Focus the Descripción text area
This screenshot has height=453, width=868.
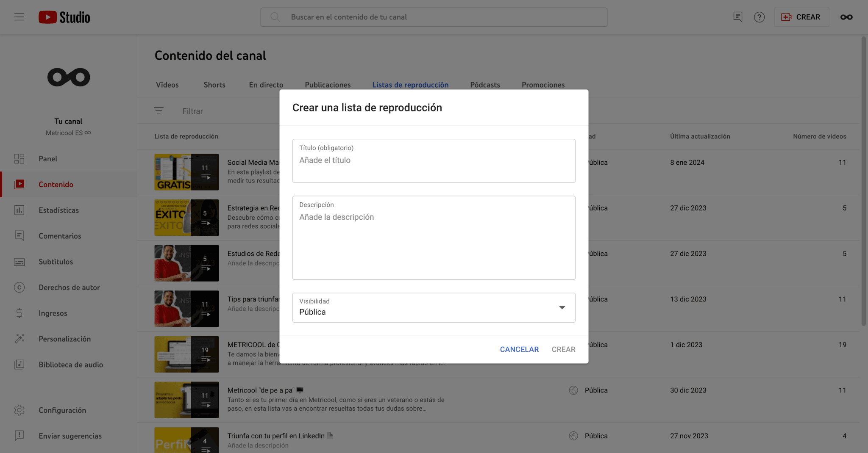click(434, 238)
